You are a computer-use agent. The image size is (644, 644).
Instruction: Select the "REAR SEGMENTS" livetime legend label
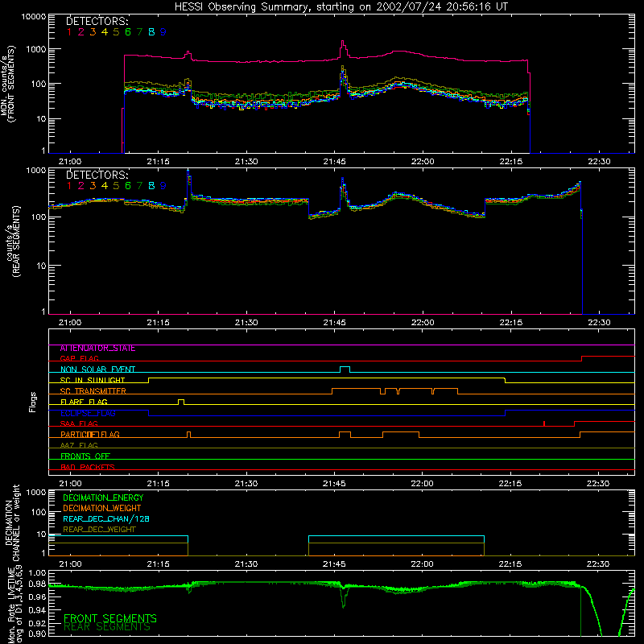coord(107,627)
